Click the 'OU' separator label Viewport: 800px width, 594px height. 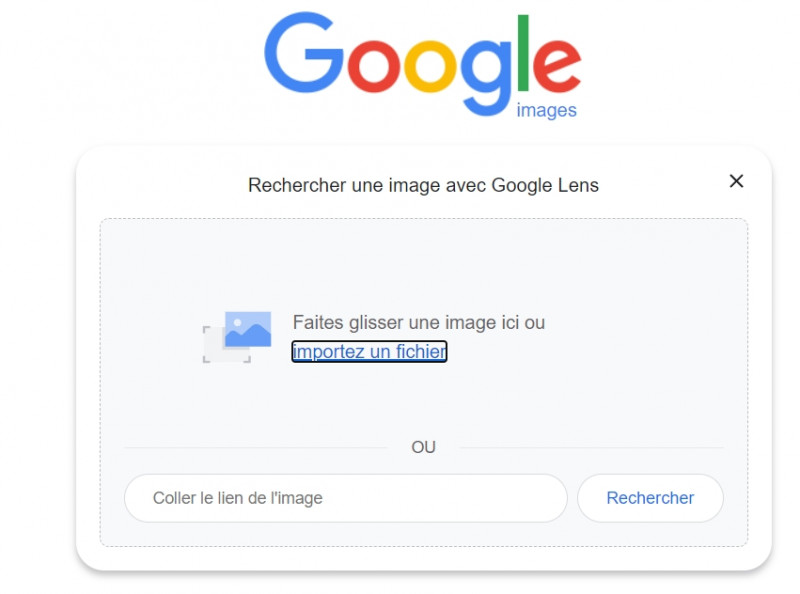423,447
